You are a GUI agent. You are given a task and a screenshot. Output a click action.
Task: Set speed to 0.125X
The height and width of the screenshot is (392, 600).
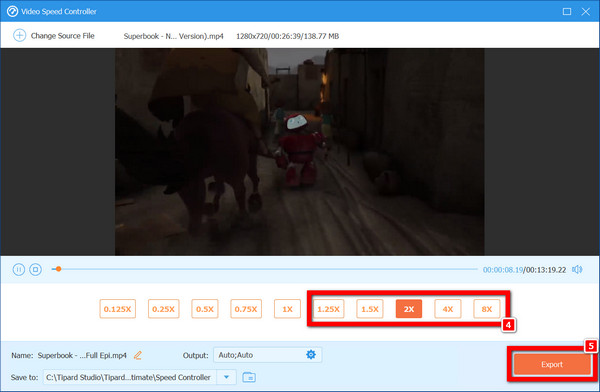click(117, 309)
